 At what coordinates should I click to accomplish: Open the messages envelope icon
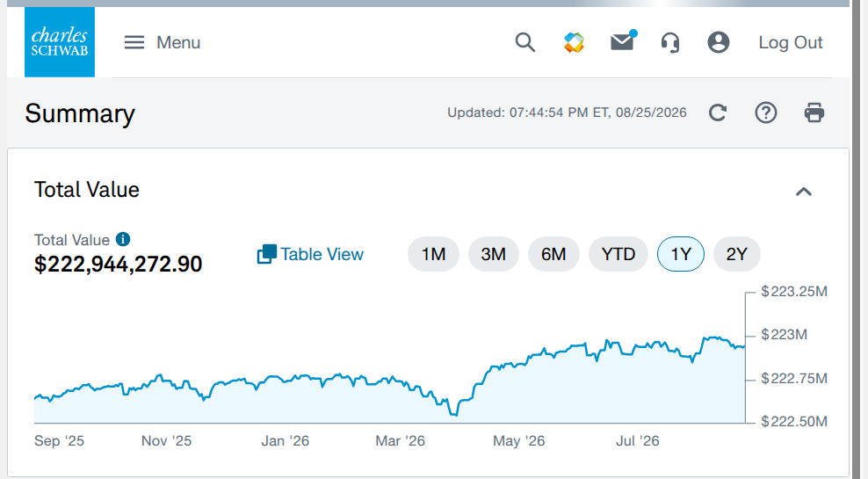623,41
